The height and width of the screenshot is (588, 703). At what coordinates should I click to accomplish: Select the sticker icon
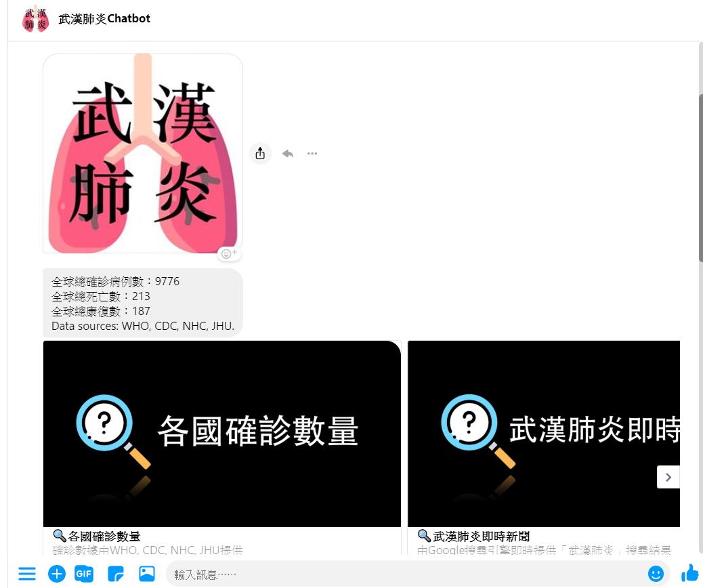coord(115,574)
